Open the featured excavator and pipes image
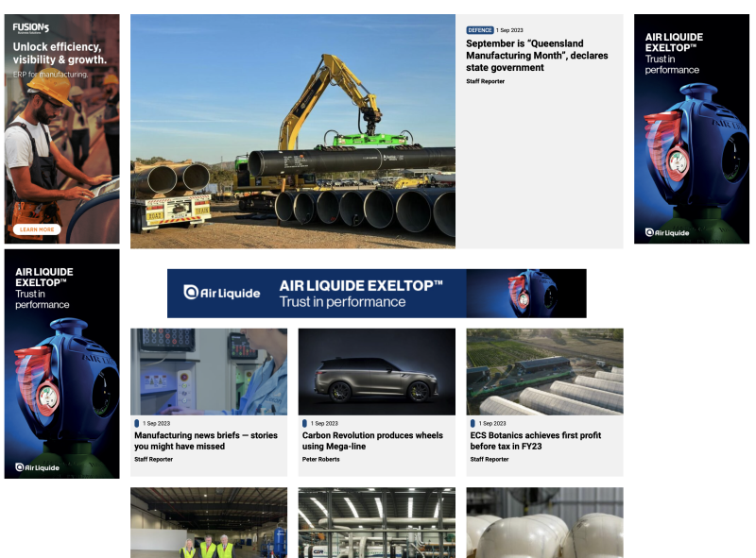Viewport: 756px width, 558px height. 292,131
